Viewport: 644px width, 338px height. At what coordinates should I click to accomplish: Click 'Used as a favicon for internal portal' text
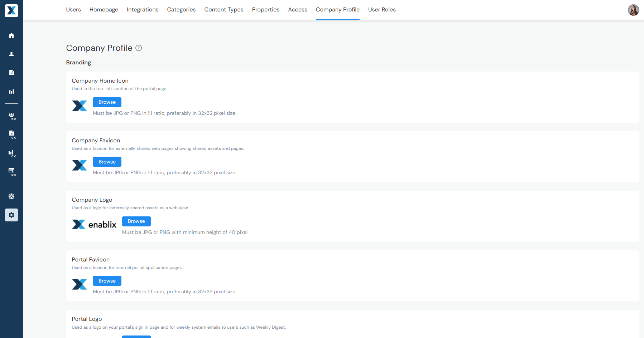[127, 268]
